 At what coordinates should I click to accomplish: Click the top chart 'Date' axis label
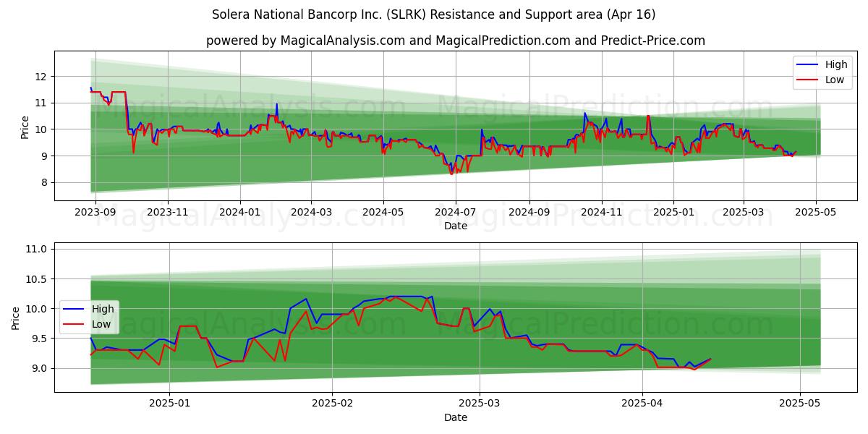pyautogui.click(x=456, y=226)
